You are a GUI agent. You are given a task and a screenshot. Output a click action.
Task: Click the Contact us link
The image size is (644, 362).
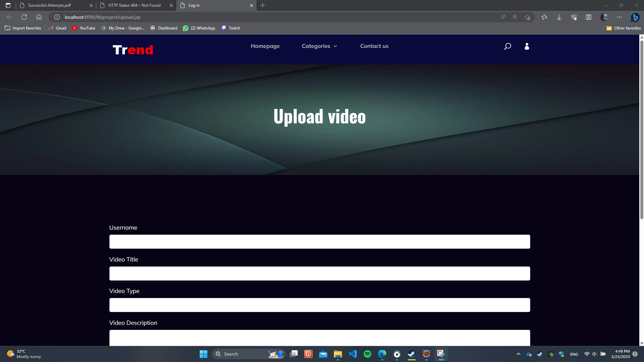[374, 46]
